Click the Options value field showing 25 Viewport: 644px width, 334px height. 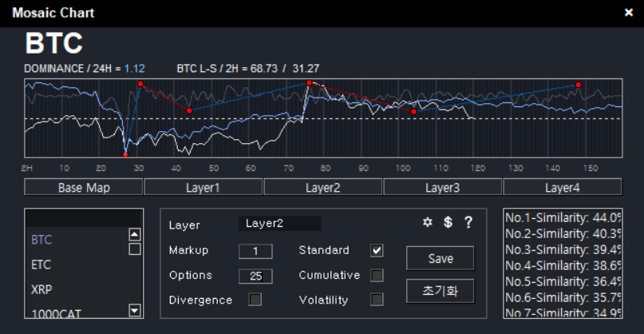pyautogui.click(x=255, y=276)
